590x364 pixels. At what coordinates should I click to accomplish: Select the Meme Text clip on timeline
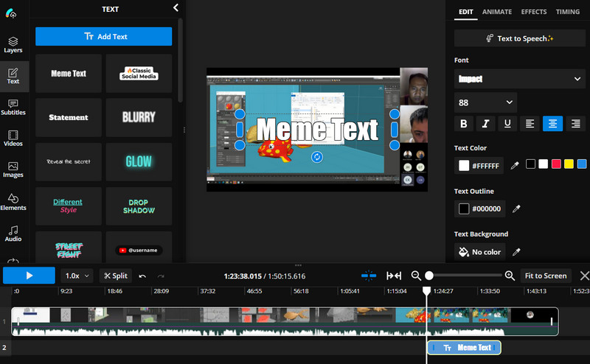point(465,348)
